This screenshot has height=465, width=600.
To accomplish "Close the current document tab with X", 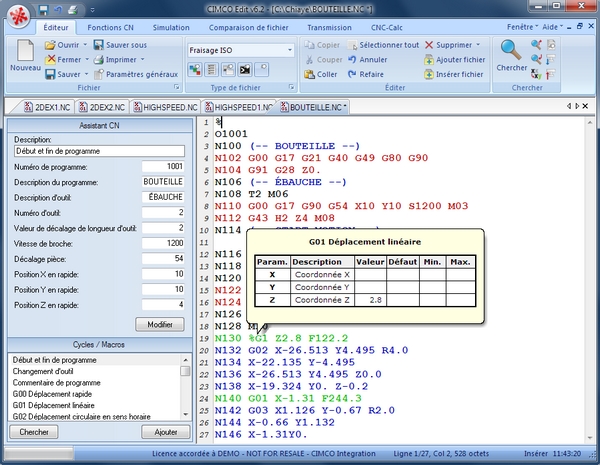I will click(585, 106).
